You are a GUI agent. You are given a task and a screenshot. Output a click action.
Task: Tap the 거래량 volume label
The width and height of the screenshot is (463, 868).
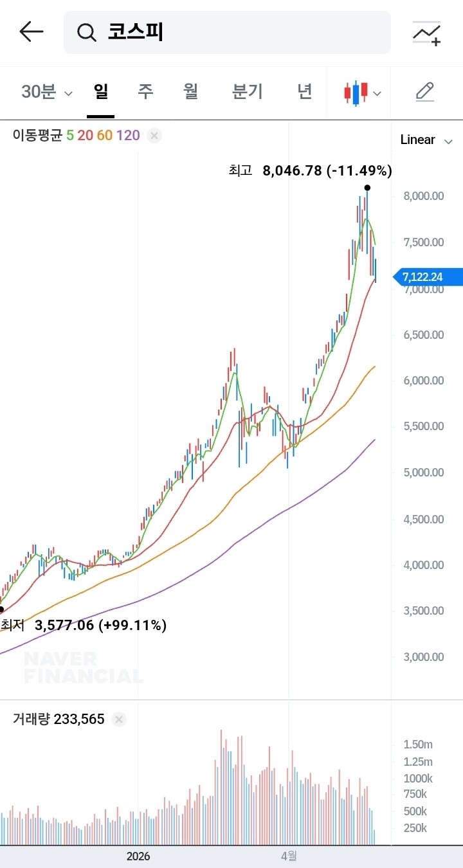pyautogui.click(x=31, y=719)
